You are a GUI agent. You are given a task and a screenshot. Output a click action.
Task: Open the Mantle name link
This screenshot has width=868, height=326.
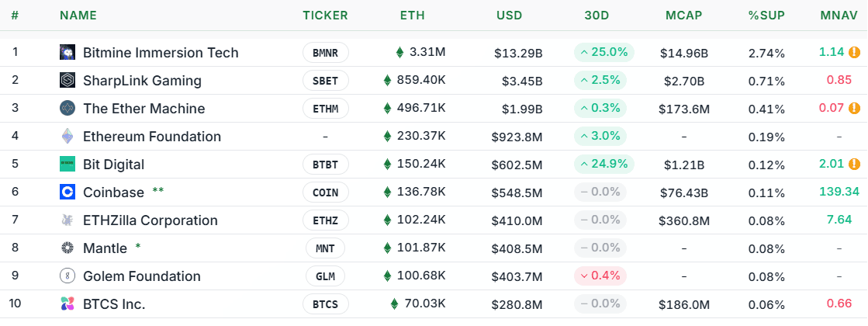(x=105, y=248)
